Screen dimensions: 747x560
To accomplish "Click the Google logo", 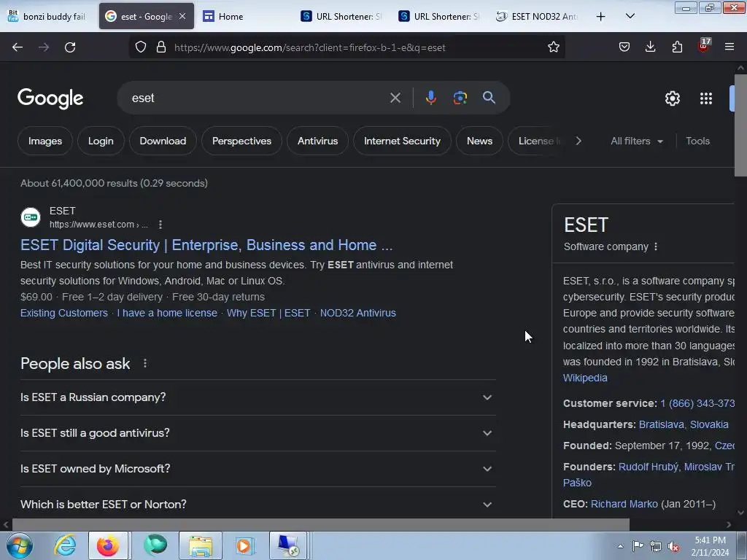I will pos(50,98).
